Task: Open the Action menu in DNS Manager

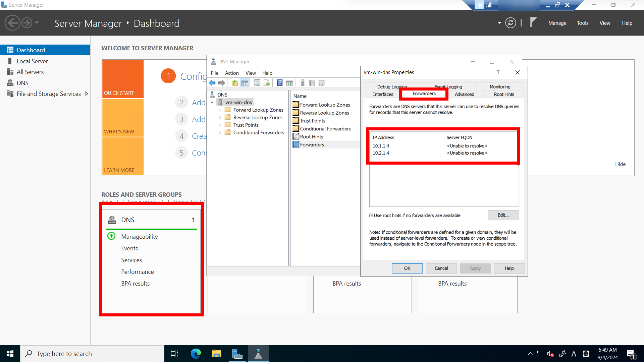Action: point(232,73)
